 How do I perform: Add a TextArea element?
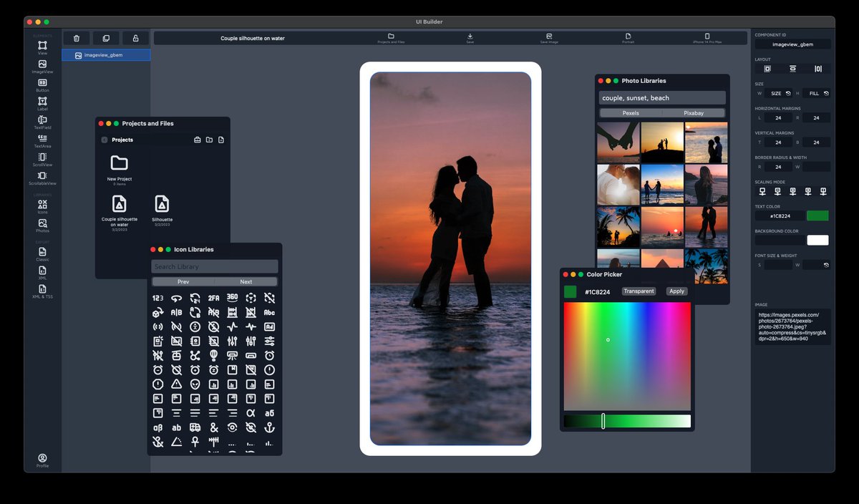[x=42, y=141]
